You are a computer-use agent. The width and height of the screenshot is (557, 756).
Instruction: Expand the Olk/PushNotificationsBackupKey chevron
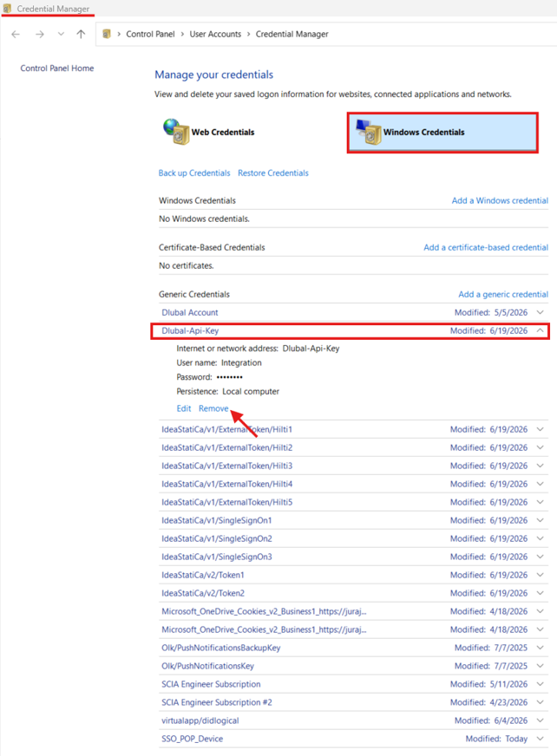point(541,648)
